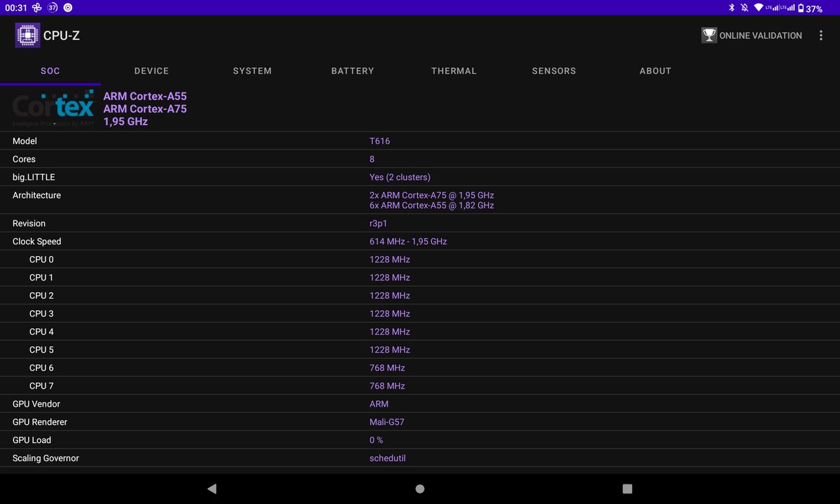Image resolution: width=840 pixels, height=504 pixels.
Task: Switch to the DEVICE tab
Action: tap(151, 71)
